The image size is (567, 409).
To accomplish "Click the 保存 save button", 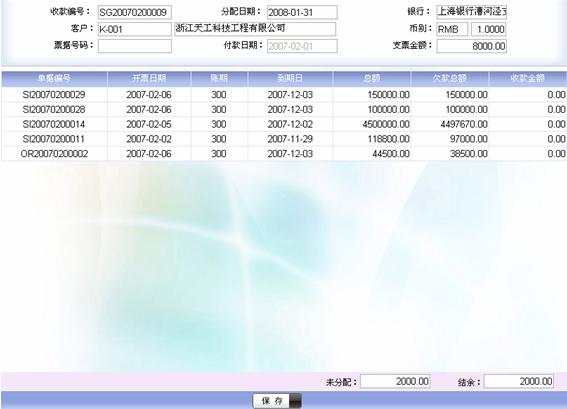I will pos(277,400).
